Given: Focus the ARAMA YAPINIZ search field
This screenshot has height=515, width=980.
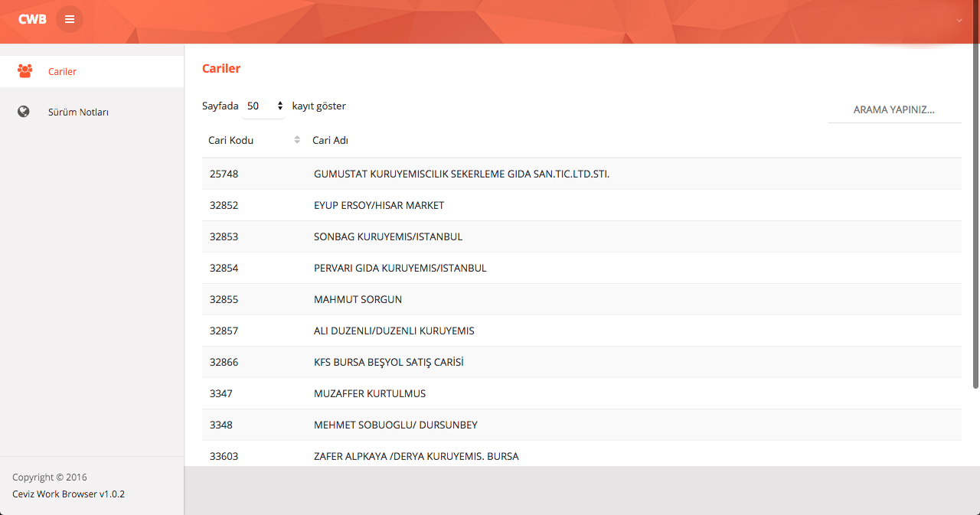Looking at the screenshot, I should (894, 109).
